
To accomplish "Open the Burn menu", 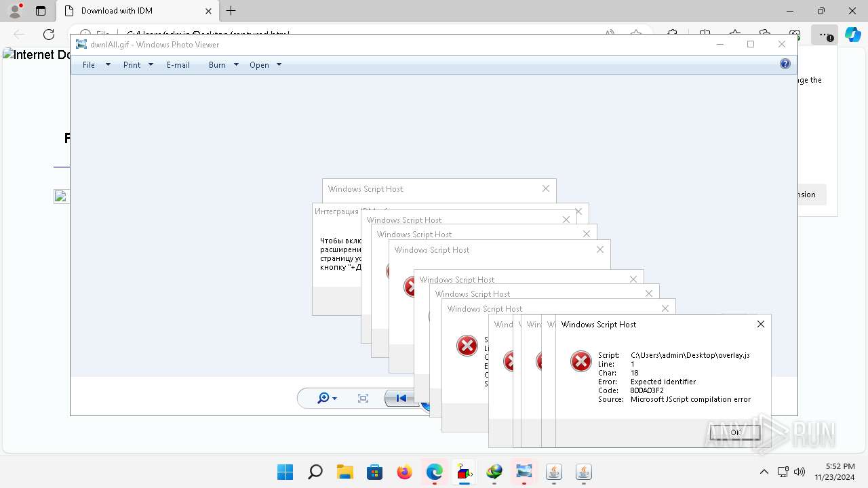I will tap(217, 65).
